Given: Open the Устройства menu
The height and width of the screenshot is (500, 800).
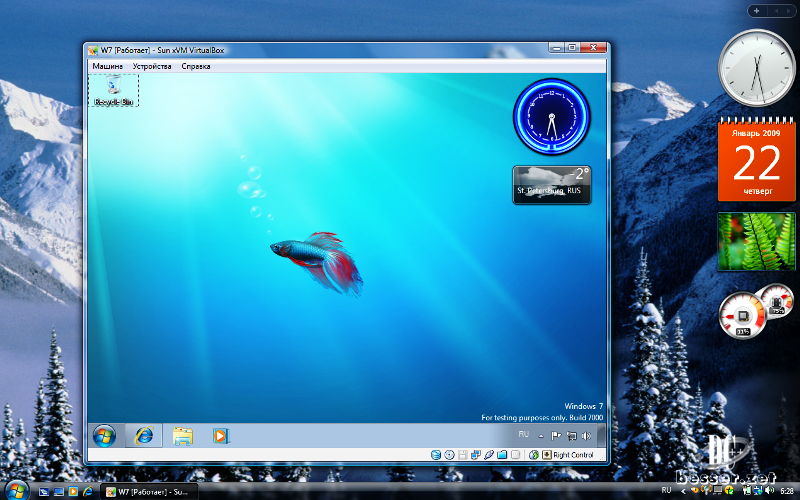Looking at the screenshot, I should coord(152,66).
